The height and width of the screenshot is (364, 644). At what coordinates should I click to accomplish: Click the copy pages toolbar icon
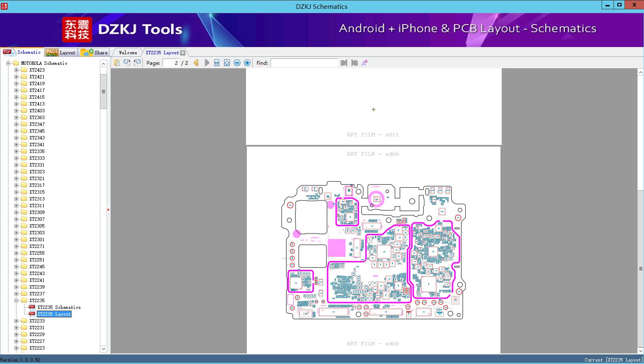tap(117, 63)
